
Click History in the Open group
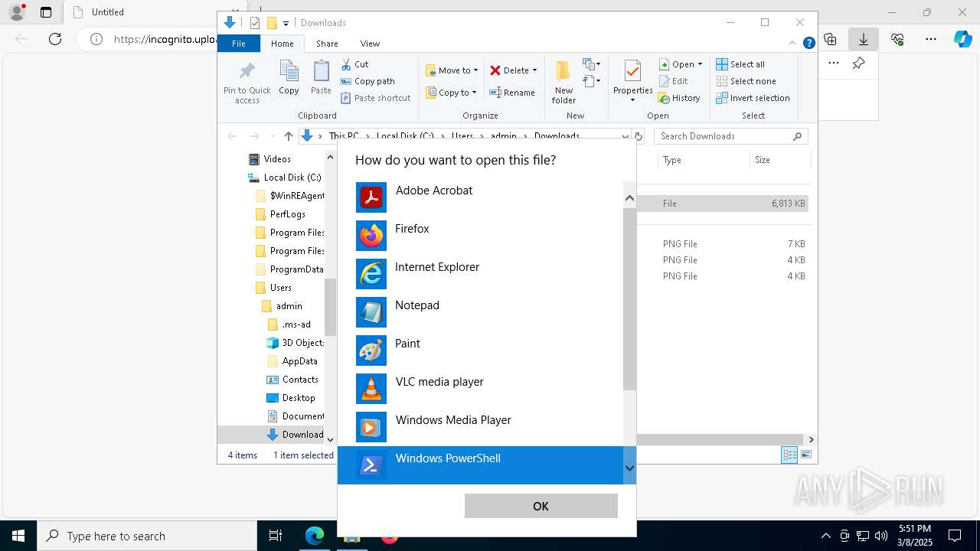[x=679, y=98]
